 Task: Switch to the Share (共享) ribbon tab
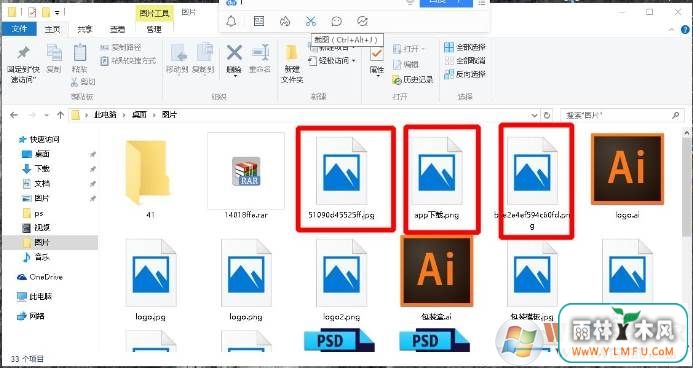84,30
